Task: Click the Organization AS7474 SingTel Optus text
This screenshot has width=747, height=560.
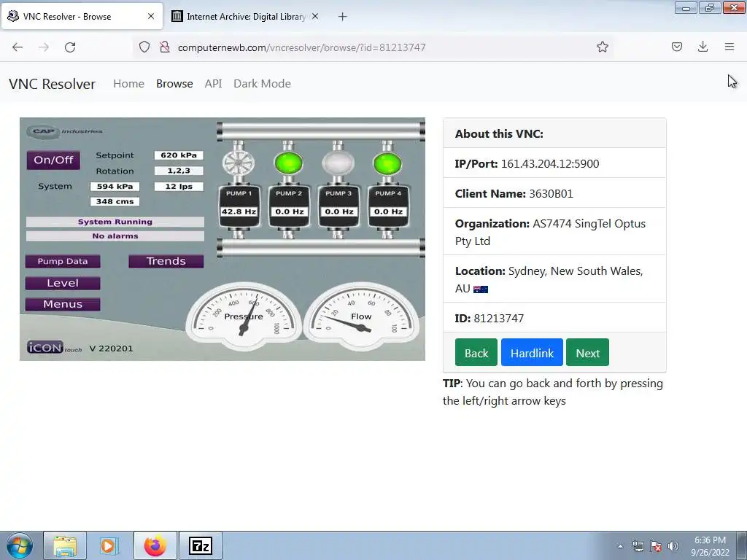Action: pyautogui.click(x=550, y=233)
